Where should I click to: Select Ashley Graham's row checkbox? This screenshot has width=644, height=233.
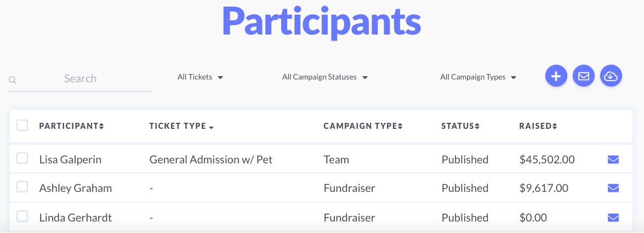[x=22, y=187]
